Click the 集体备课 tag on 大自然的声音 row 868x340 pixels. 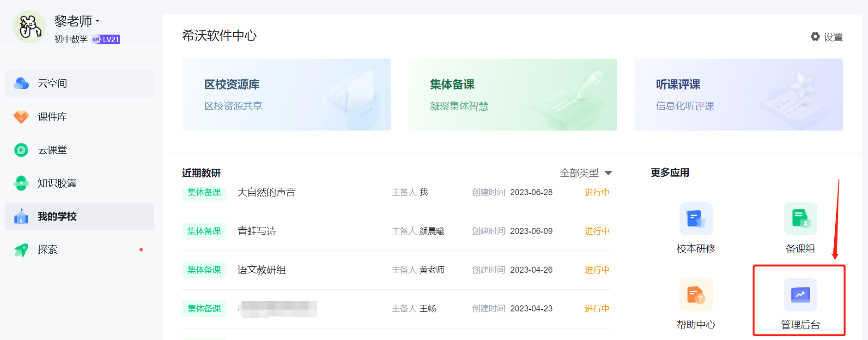click(x=204, y=192)
